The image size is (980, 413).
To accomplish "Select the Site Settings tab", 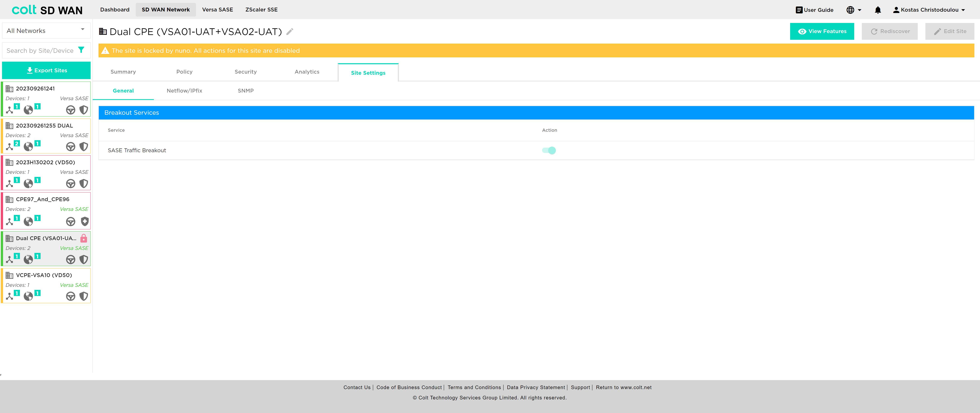I will tap(368, 73).
